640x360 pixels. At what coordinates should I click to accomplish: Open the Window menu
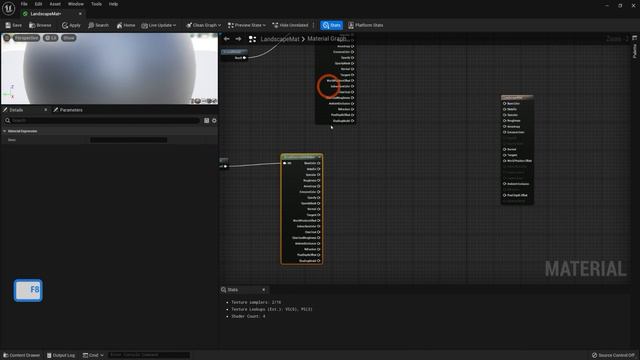(x=76, y=4)
